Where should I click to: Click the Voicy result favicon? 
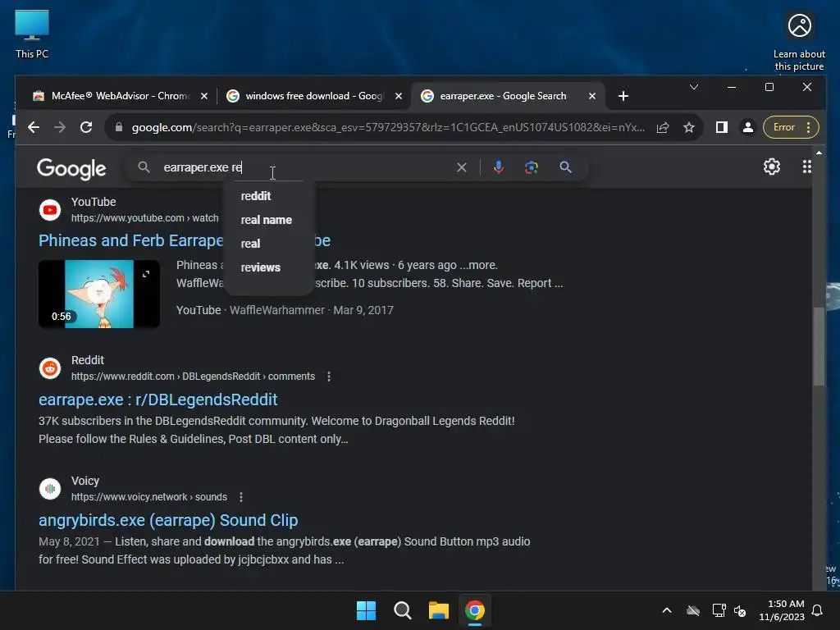pos(50,489)
